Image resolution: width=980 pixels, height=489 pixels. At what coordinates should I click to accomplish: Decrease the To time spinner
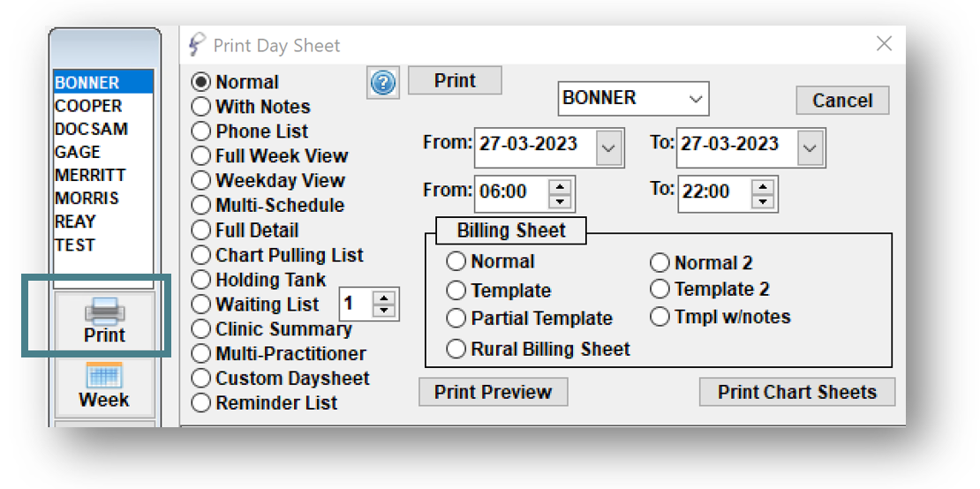(763, 201)
